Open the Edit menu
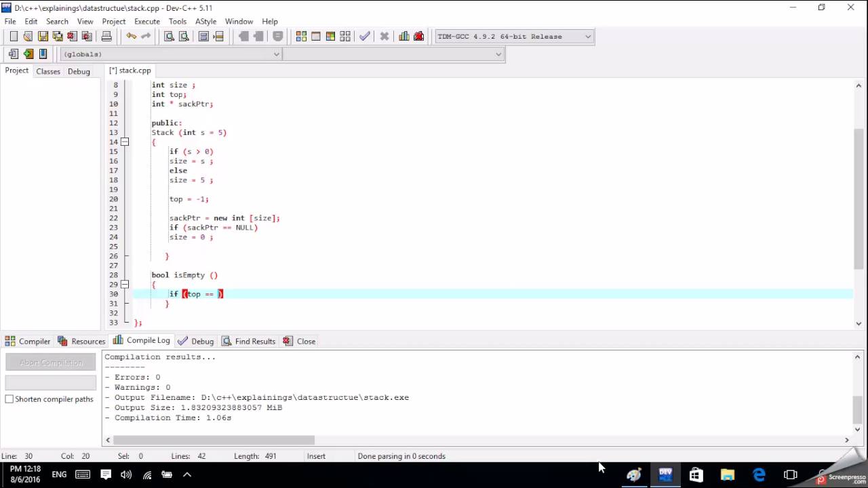Screen dimensions: 868x488 click(31, 21)
